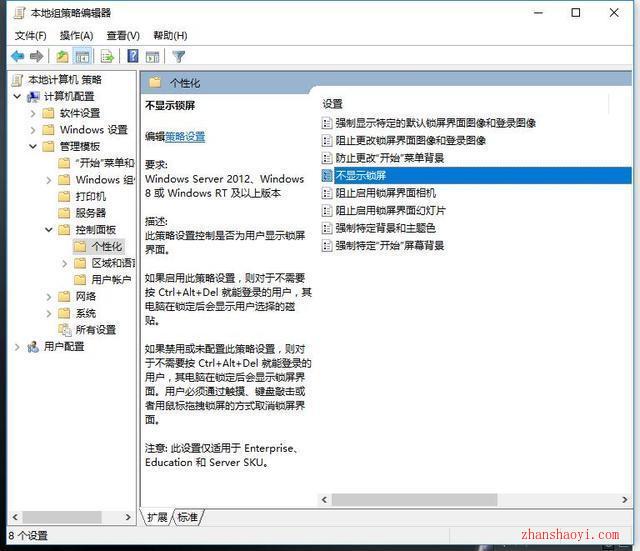Click the 计算机配置 computer icon

[x=33, y=97]
